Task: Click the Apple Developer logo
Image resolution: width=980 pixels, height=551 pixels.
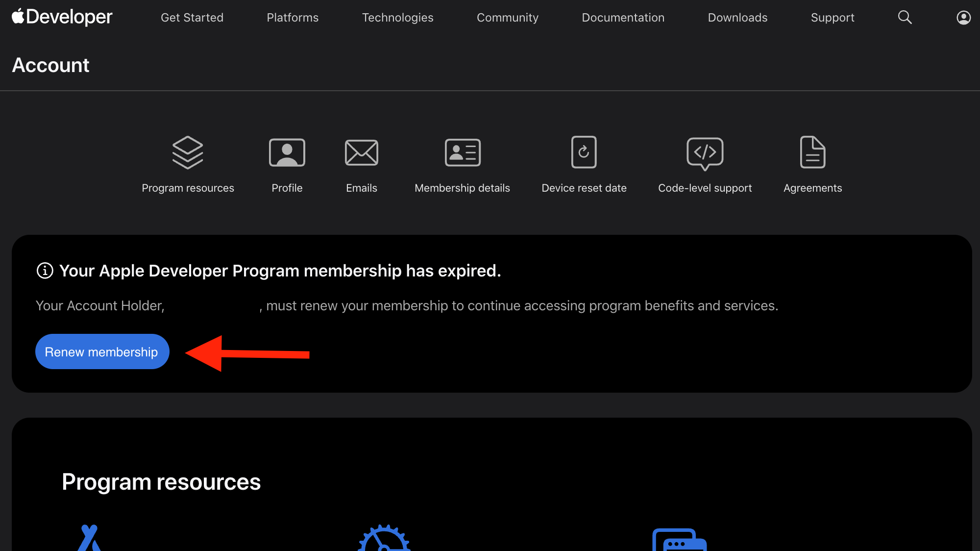Action: [x=62, y=17]
